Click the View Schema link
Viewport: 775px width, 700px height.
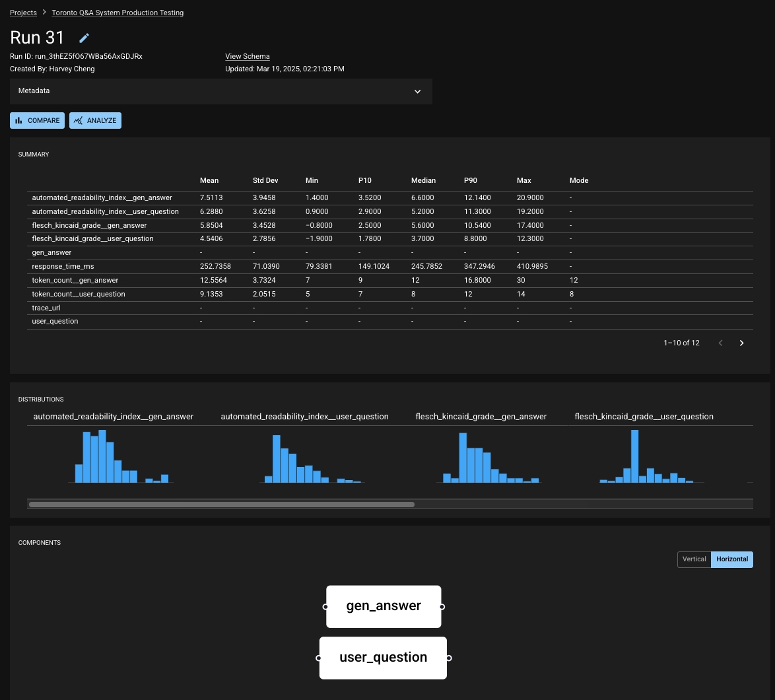(x=247, y=56)
